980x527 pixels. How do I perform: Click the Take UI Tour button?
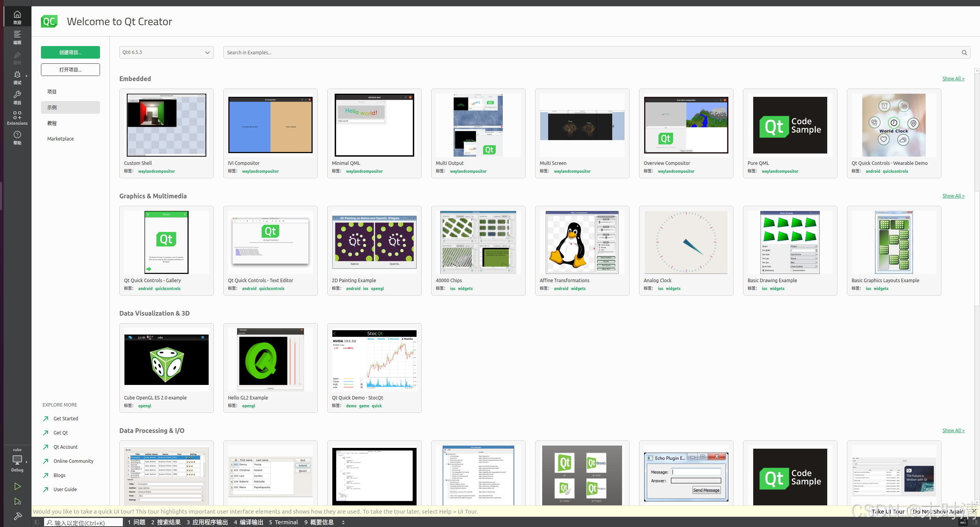(x=888, y=512)
